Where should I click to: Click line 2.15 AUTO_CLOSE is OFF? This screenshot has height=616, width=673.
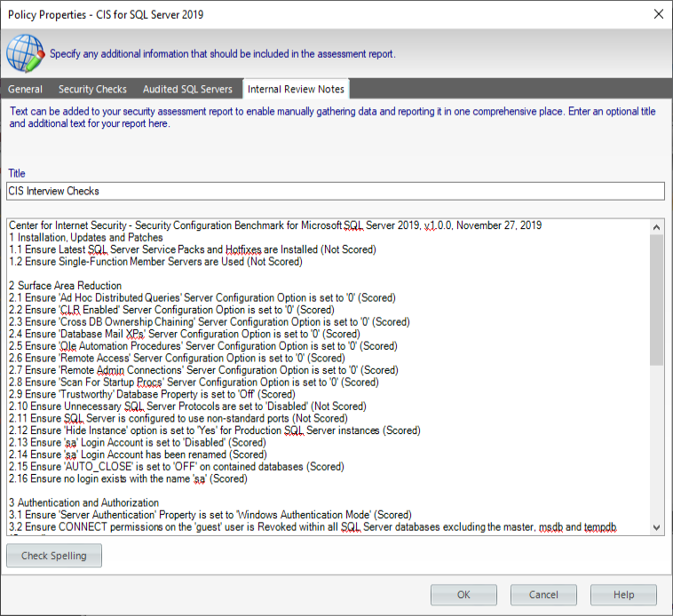pos(177,466)
